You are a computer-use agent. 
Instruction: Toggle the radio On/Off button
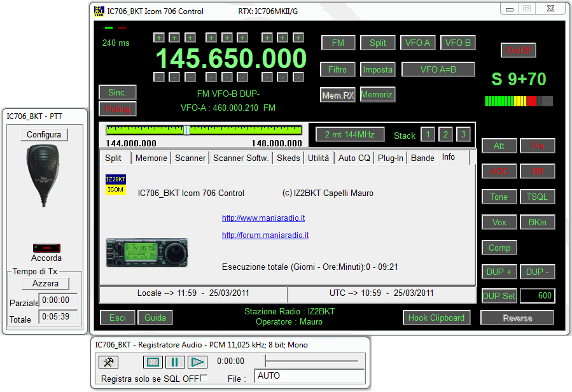click(x=519, y=50)
